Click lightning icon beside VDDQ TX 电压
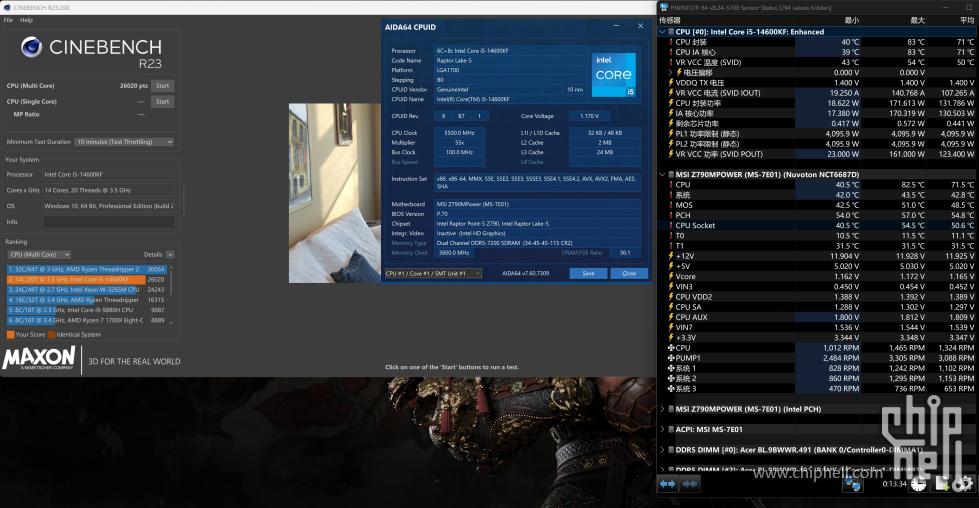 (x=671, y=82)
